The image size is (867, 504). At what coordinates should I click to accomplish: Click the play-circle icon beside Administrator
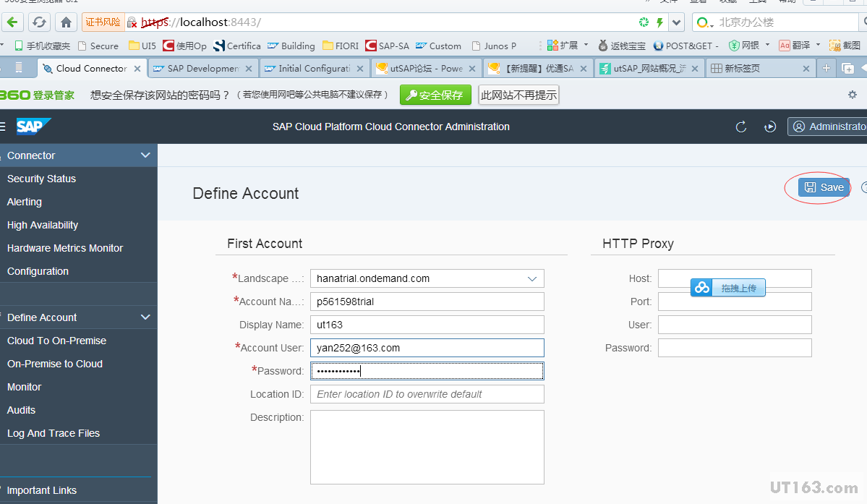pos(769,127)
